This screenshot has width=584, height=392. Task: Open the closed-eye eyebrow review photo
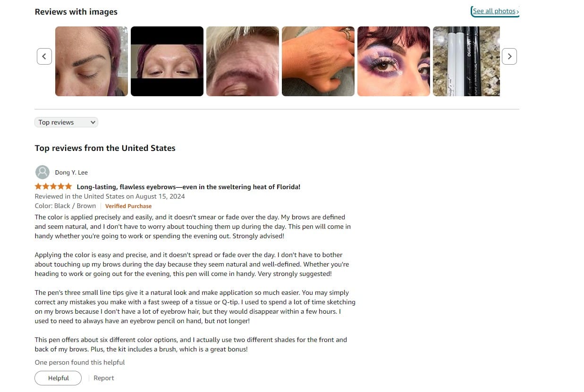(92, 61)
